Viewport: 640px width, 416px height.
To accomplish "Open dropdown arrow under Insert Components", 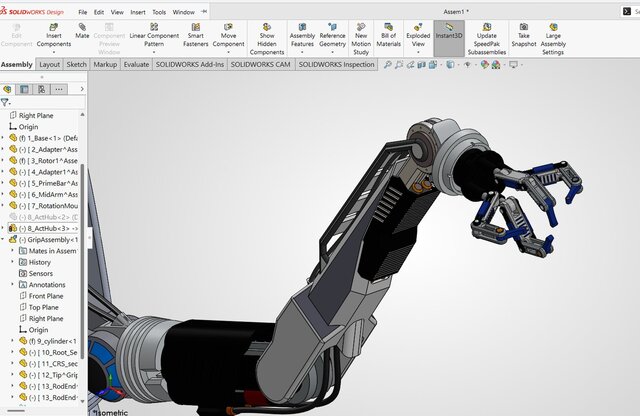I will [x=53, y=52].
